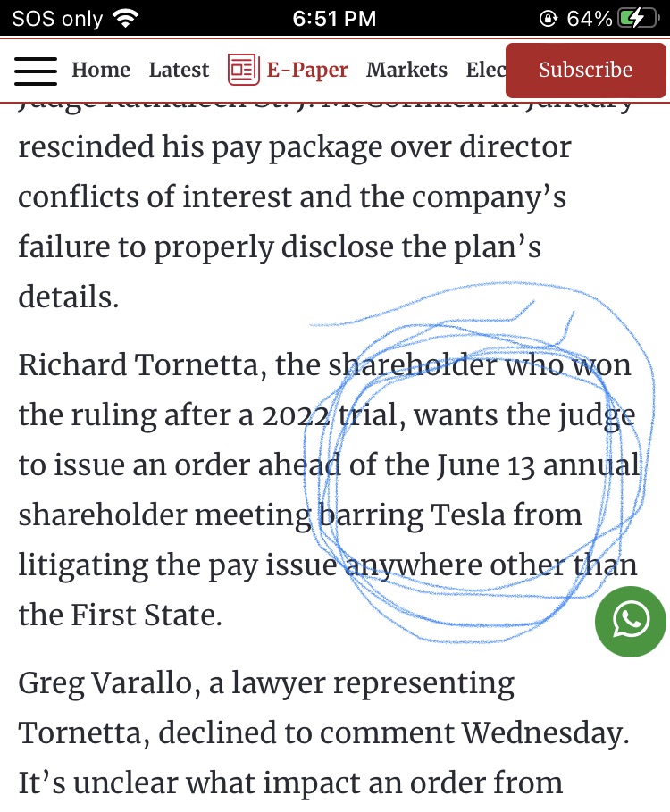Click the E-Paper newspaper icon
This screenshot has height=812, width=670.
(243, 70)
